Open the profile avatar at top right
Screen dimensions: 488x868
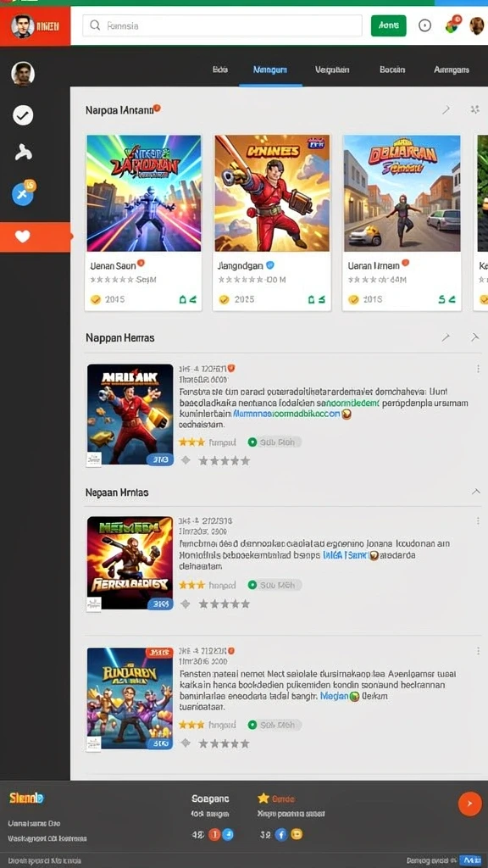coord(476,25)
